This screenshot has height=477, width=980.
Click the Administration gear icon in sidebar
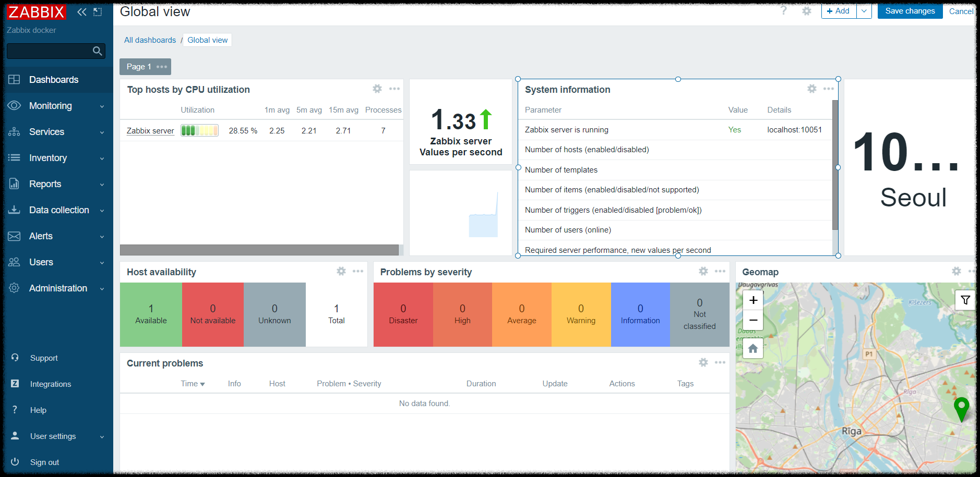click(x=14, y=288)
